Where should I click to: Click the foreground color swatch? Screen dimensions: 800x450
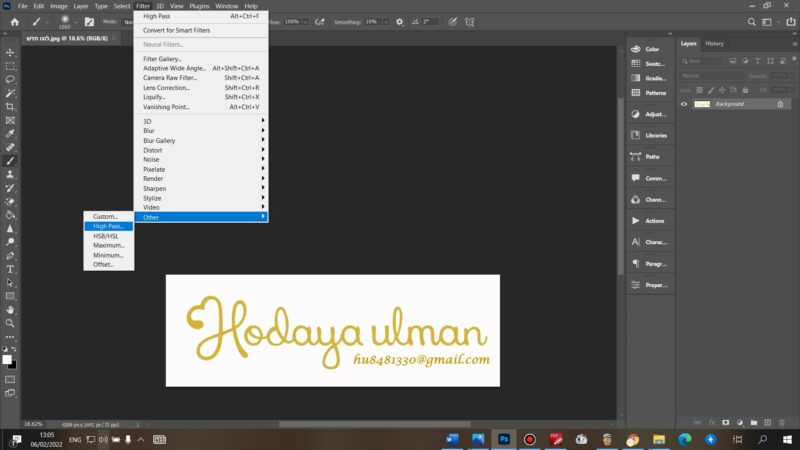7,359
